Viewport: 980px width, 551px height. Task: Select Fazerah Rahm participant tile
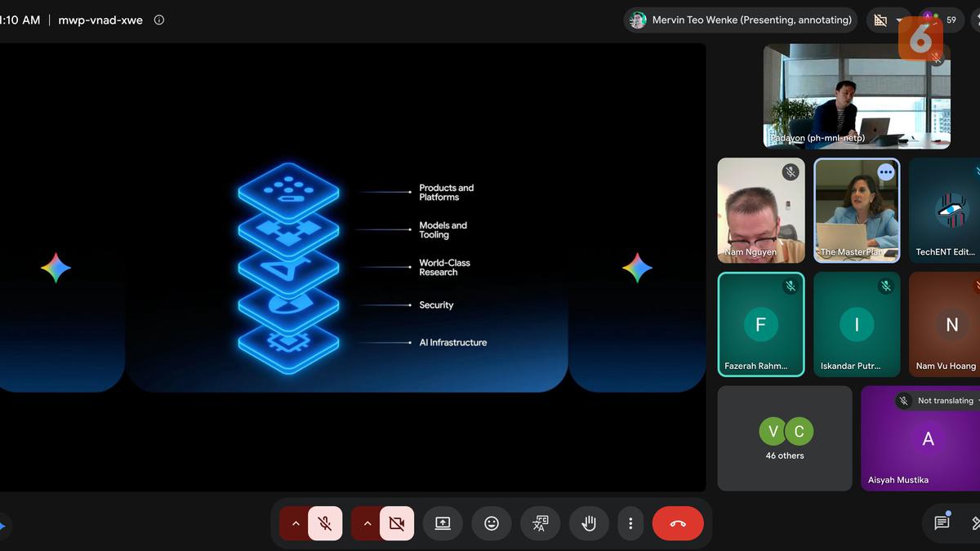(761, 324)
